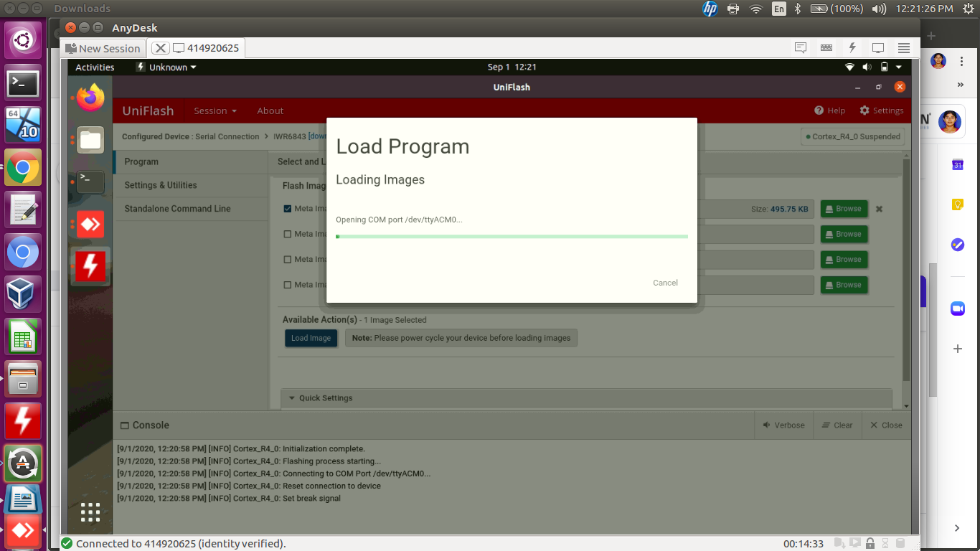Check the second Meta Image checkbox
The height and width of the screenshot is (551, 980).
coord(288,234)
